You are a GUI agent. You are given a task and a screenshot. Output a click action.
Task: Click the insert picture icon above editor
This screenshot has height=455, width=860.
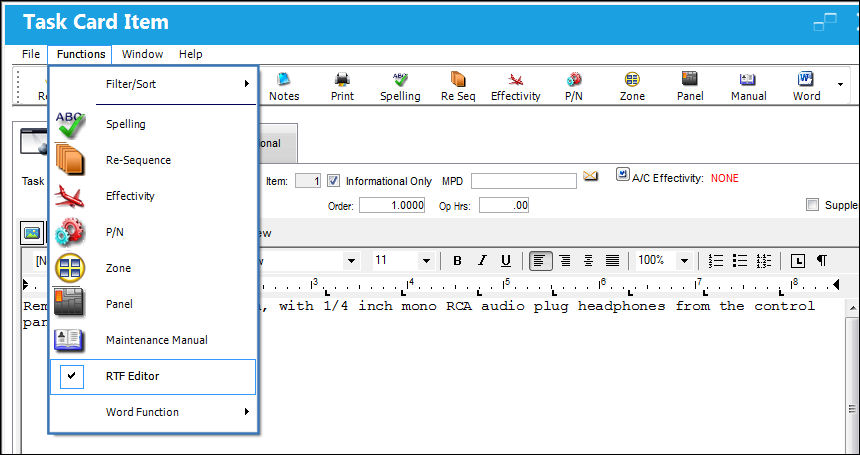pos(32,233)
